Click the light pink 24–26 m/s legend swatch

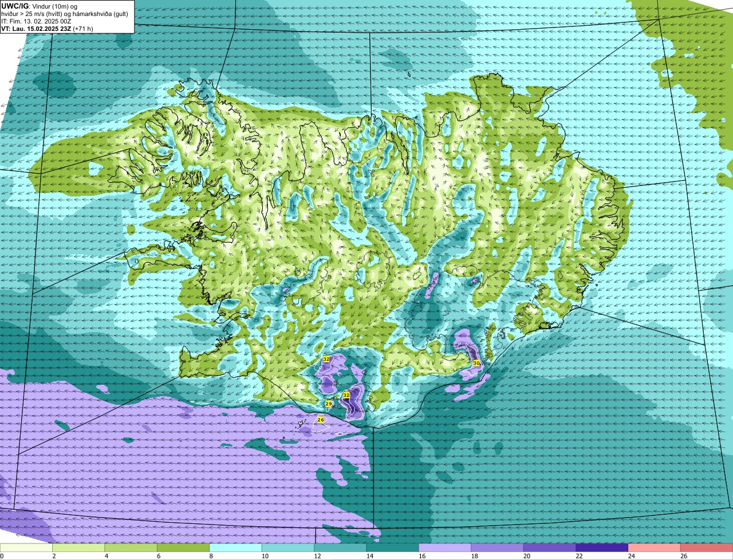click(655, 548)
